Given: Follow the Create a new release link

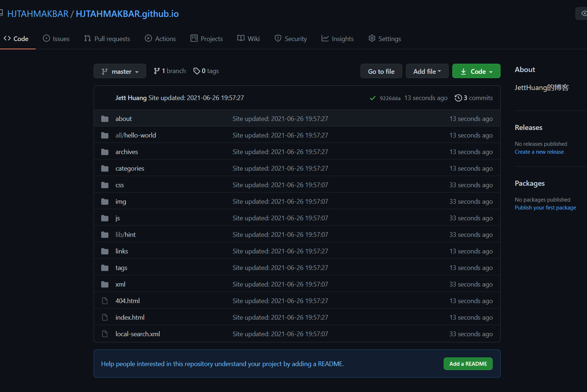Looking at the screenshot, I should [x=539, y=152].
